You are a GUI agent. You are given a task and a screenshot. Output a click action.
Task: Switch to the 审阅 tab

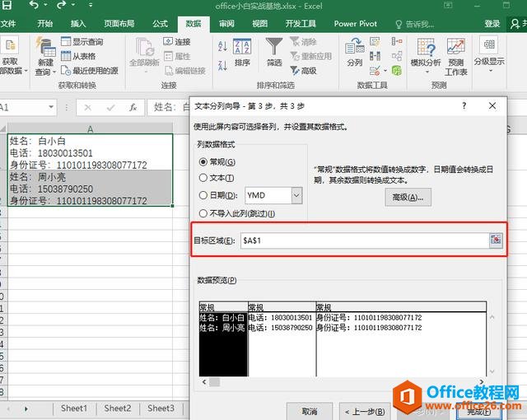[226, 24]
